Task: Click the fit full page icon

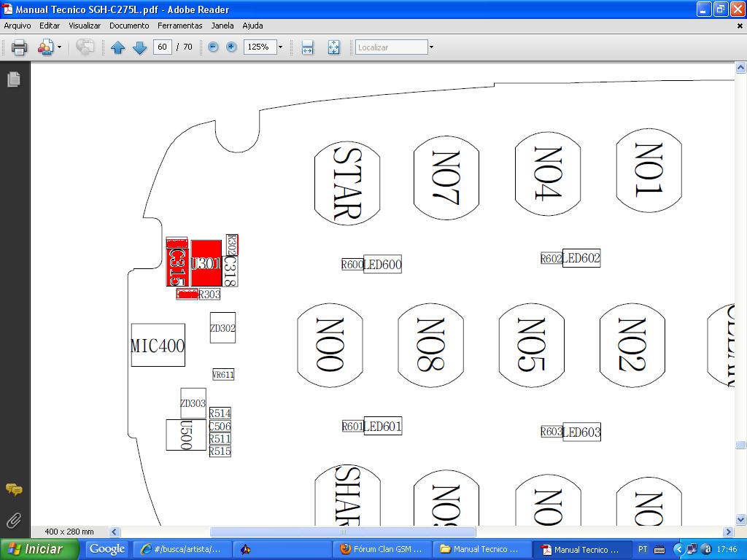Action: 333,47
